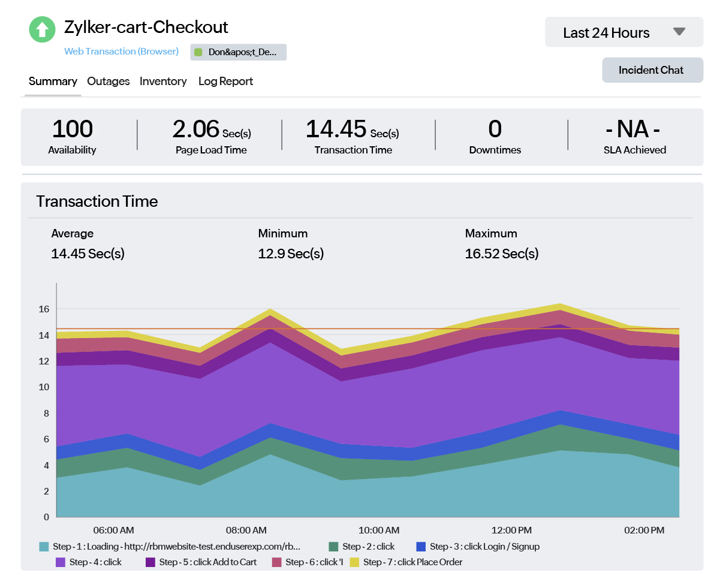The image size is (720, 588).
Task: Click the Step - 1 Loading legend label
Action: click(177, 547)
